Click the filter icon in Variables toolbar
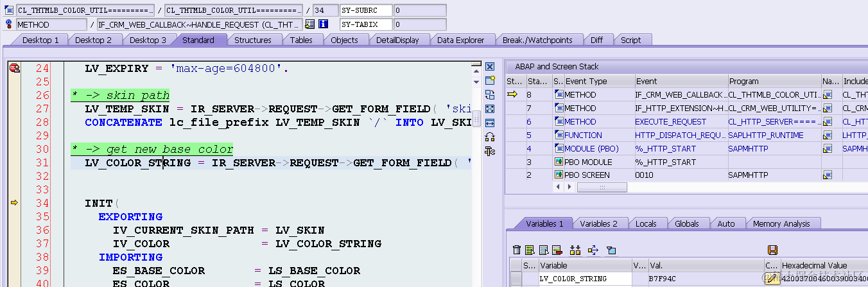This screenshot has width=868, height=287. [x=611, y=250]
